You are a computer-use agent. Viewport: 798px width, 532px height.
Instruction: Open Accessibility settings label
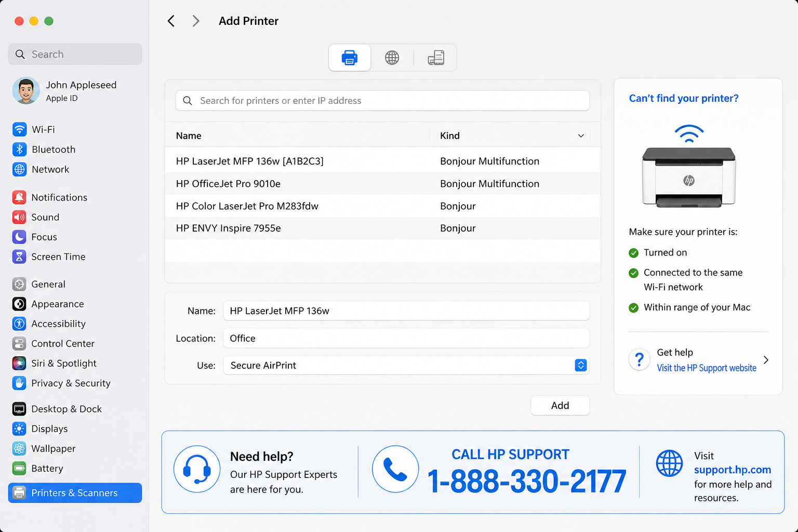click(x=58, y=324)
